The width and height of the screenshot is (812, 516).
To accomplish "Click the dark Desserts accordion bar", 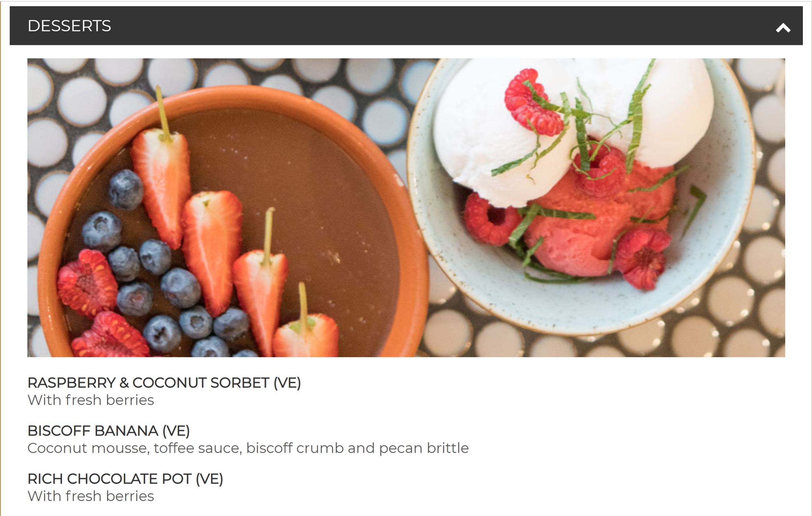I will tap(406, 26).
